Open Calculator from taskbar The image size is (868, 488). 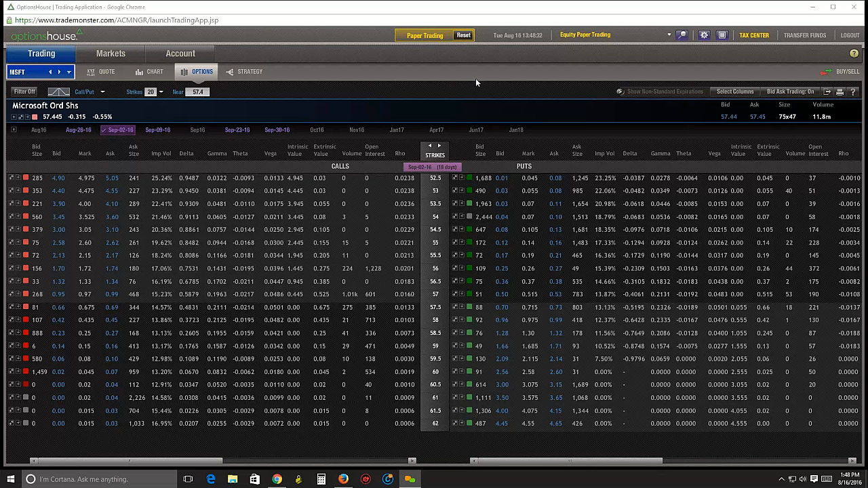(x=321, y=479)
